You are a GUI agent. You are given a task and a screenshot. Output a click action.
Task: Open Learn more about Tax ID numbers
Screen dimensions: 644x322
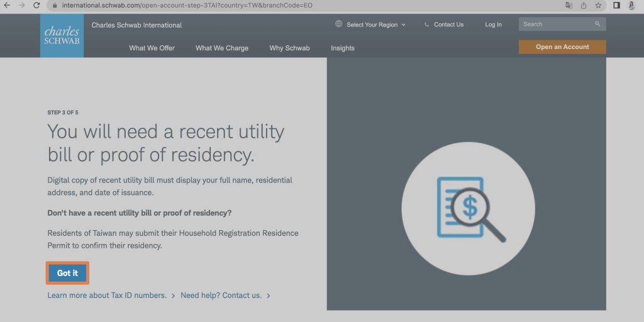107,296
